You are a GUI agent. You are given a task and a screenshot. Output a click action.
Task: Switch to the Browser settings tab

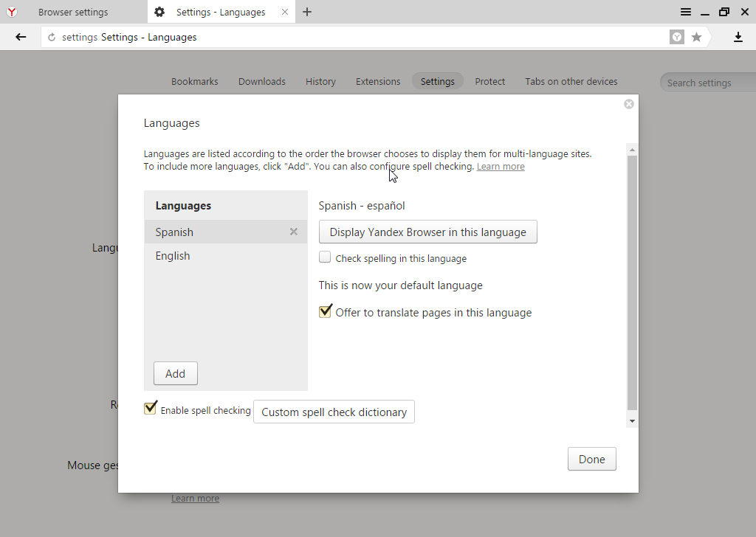pos(73,12)
